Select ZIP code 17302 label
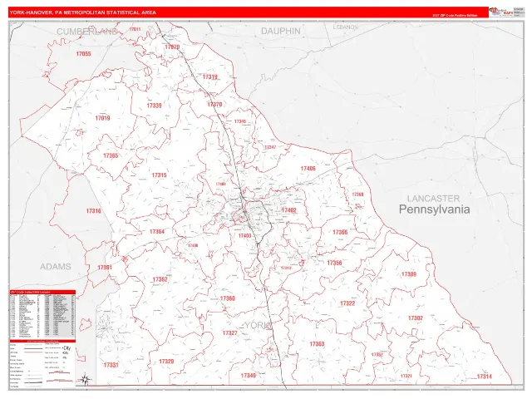The width and height of the screenshot is (532, 399). (416, 318)
